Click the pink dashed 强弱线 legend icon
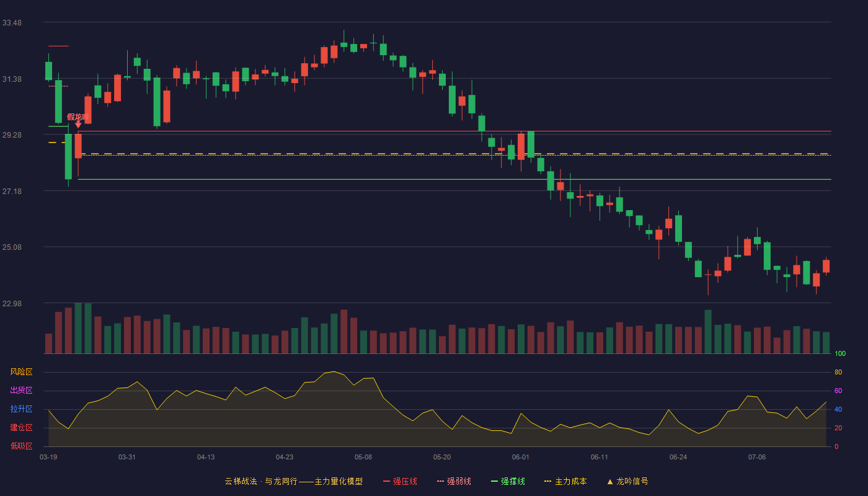The width and height of the screenshot is (868, 496). [440, 482]
